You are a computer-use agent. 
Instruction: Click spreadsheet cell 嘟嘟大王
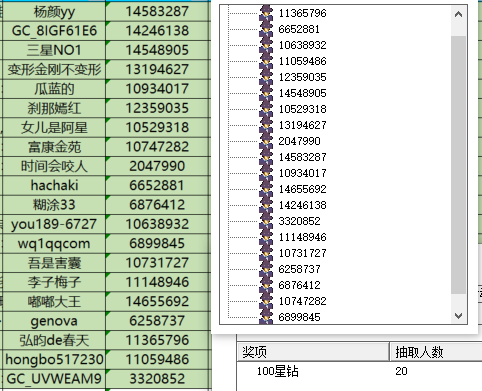click(x=54, y=302)
